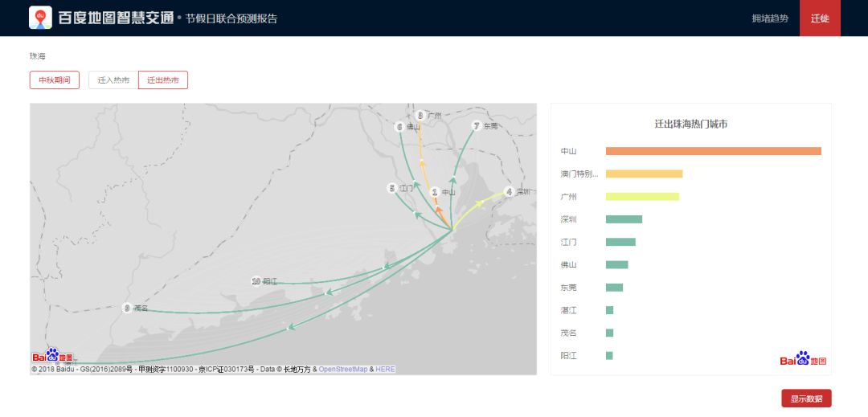Click the header text 节假日联合预测报告
868x417 pixels.
[231, 18]
